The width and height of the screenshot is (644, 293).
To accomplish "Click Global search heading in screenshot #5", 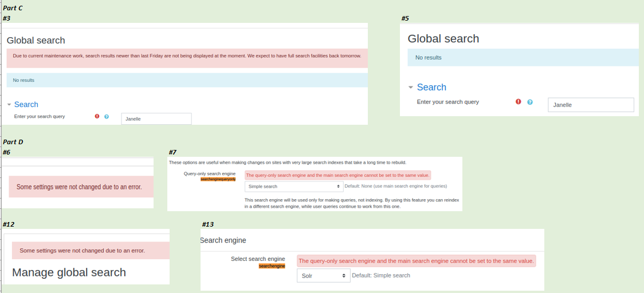I will [x=443, y=38].
